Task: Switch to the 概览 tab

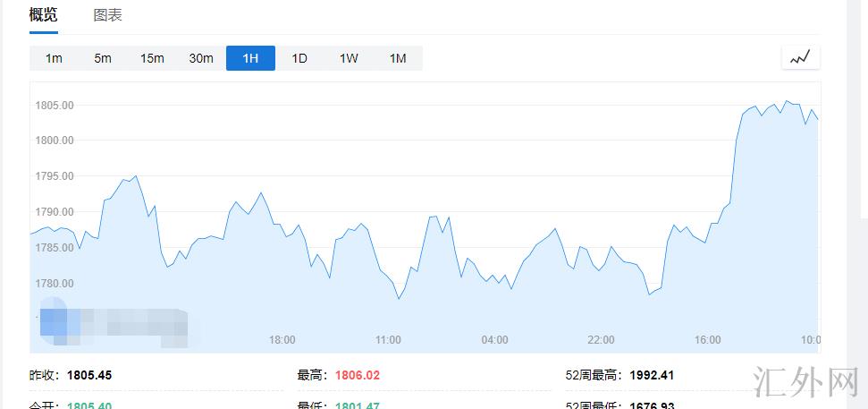Action: point(43,15)
